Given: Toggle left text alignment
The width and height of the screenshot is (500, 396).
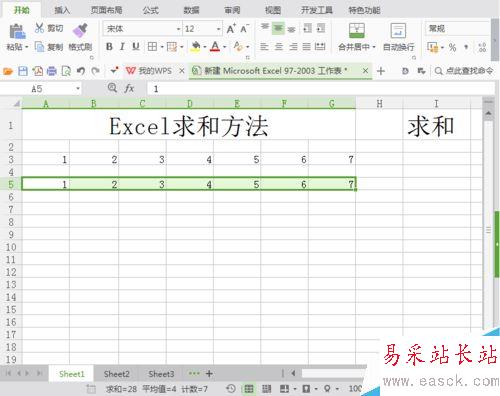Looking at the screenshot, I should [x=264, y=47].
